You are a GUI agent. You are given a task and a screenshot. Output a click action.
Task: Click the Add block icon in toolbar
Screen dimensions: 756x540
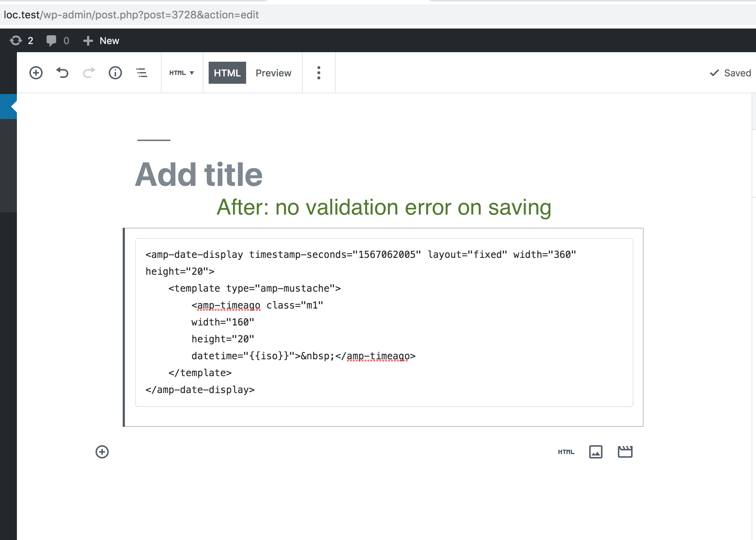click(x=36, y=73)
